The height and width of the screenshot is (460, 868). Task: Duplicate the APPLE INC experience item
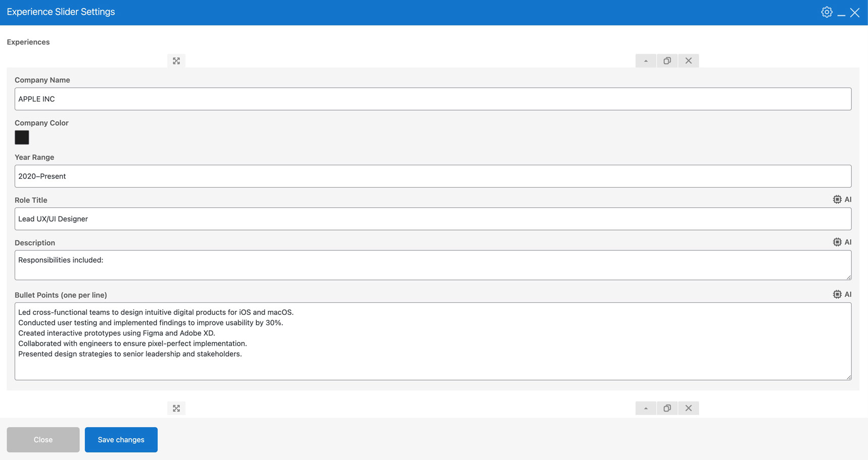(667, 61)
